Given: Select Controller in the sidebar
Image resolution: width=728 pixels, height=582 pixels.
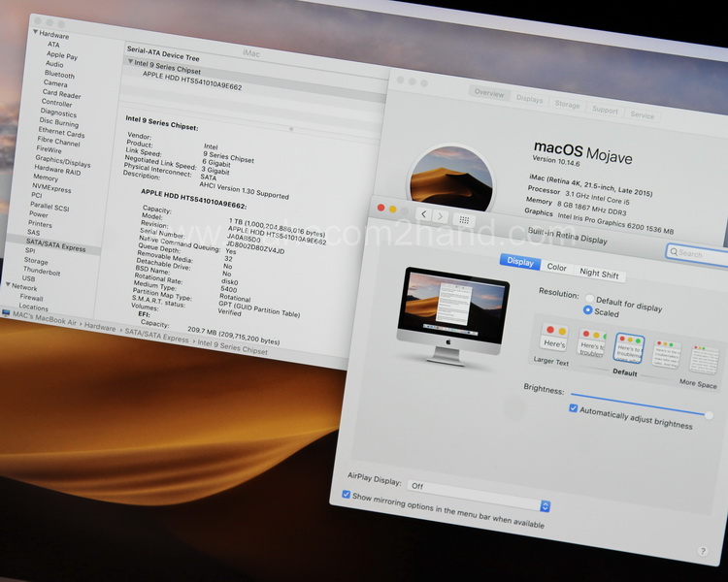Looking at the screenshot, I should (56, 103).
